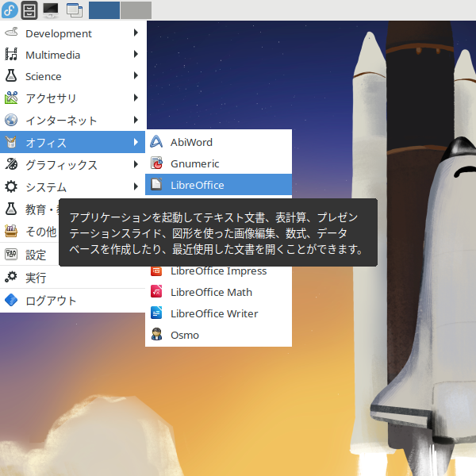Open the インターネット menu category
The width and height of the screenshot is (476, 476).
point(72,121)
